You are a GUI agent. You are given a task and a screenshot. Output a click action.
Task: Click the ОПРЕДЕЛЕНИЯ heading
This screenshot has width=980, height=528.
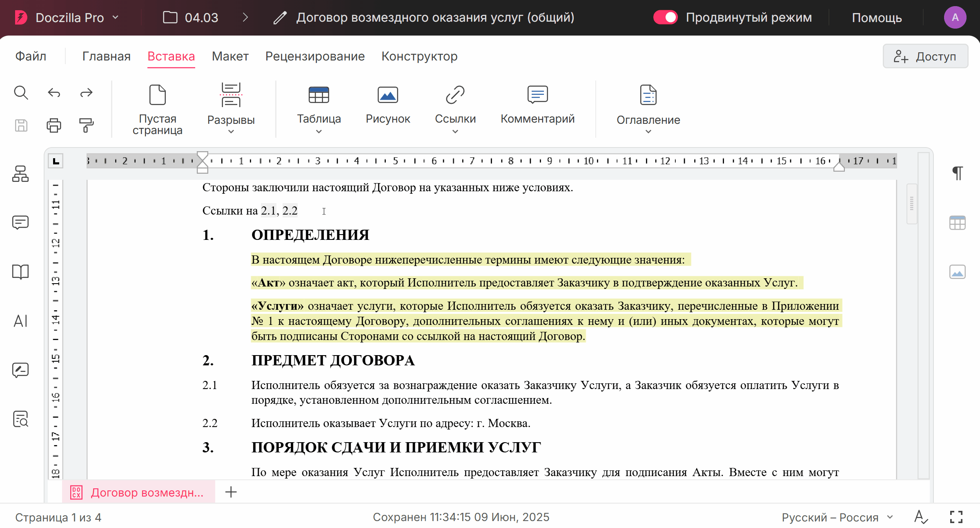point(310,235)
